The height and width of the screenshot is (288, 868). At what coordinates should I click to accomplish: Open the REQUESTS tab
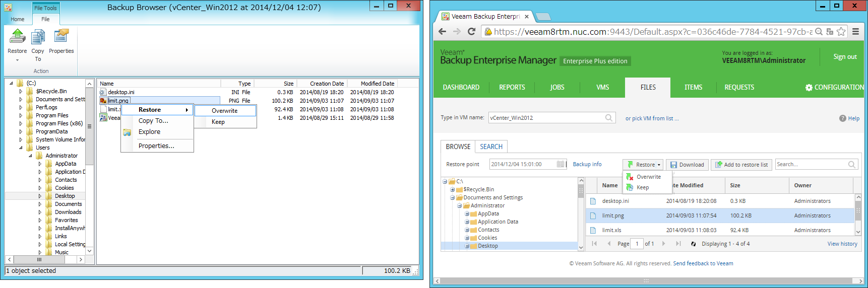[x=739, y=88]
